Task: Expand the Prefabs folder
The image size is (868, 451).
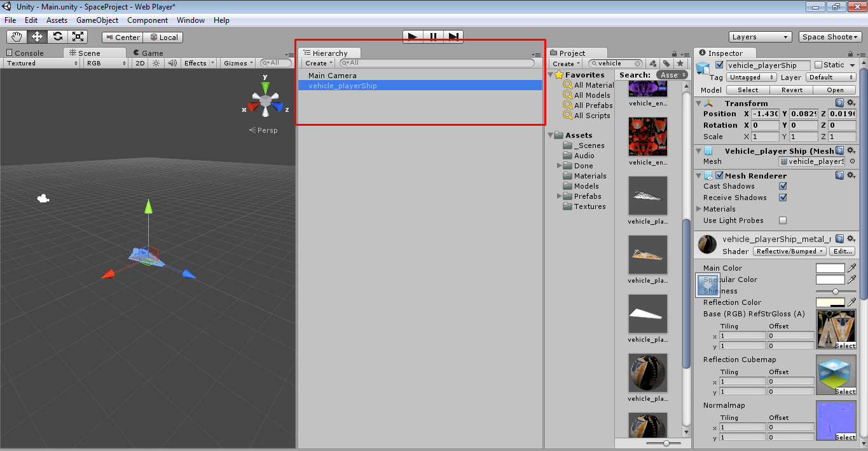Action: click(560, 196)
